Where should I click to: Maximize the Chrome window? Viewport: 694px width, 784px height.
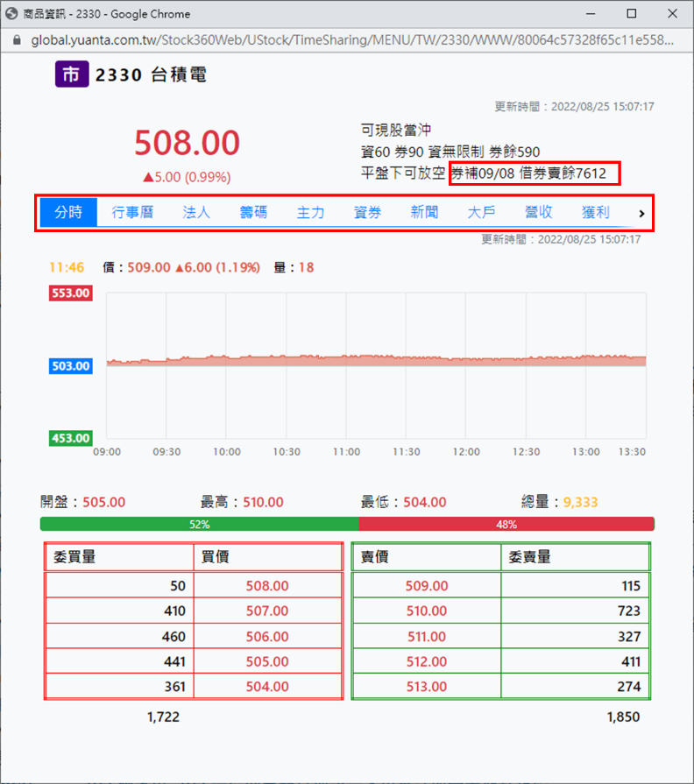coord(631,14)
